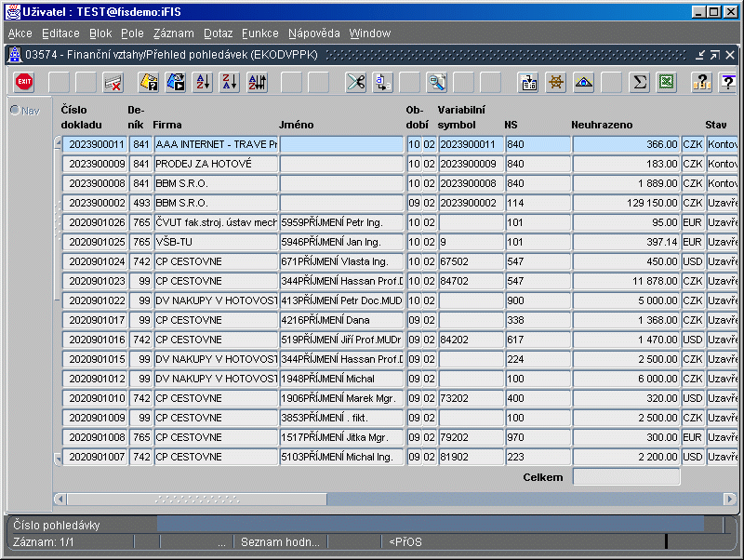744x560 pixels.
Task: Click the scissors cut icon
Action: [355, 83]
